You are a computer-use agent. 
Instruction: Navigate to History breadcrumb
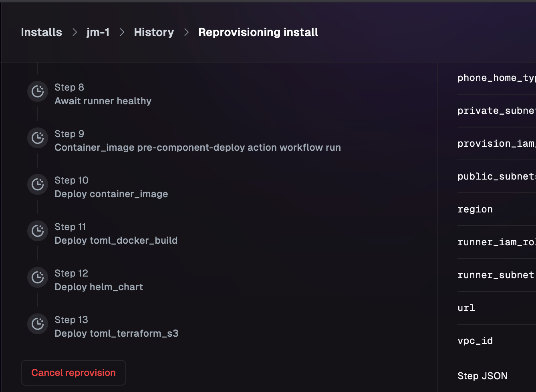pos(154,32)
